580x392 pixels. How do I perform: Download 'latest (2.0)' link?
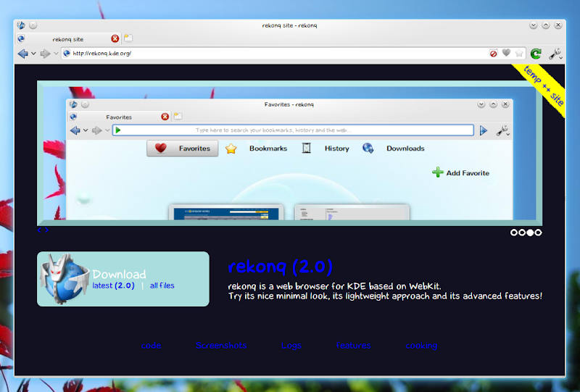(x=114, y=285)
